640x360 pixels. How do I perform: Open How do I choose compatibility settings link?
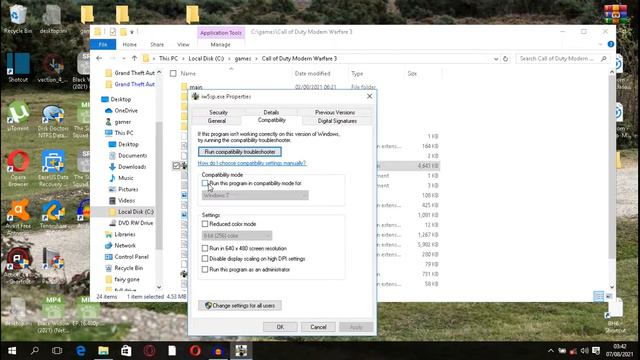252,163
